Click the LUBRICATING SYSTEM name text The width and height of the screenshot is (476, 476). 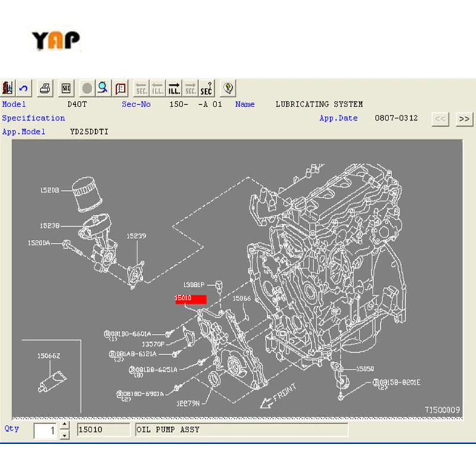pyautogui.click(x=319, y=105)
